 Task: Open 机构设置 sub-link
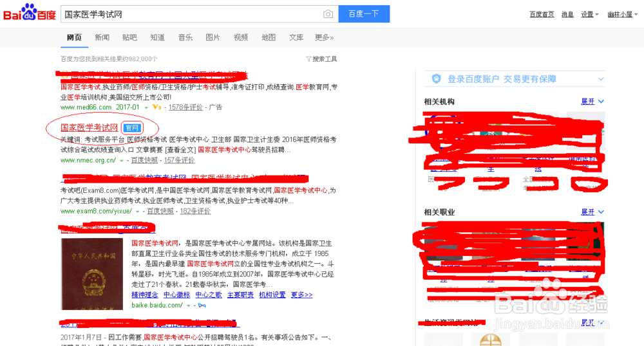(272, 295)
